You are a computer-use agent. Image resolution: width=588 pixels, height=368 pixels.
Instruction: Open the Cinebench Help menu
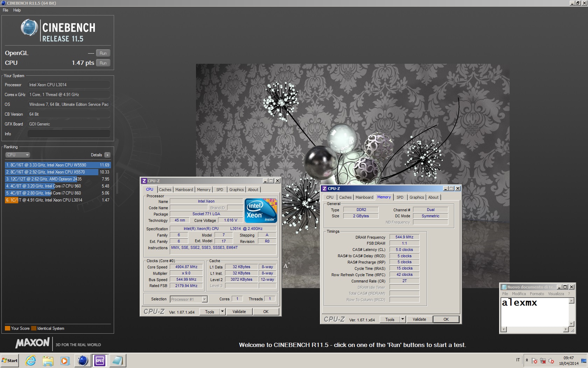(17, 10)
